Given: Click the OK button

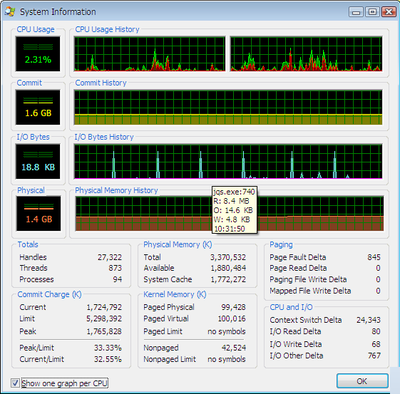Looking at the screenshot, I should (x=362, y=381).
